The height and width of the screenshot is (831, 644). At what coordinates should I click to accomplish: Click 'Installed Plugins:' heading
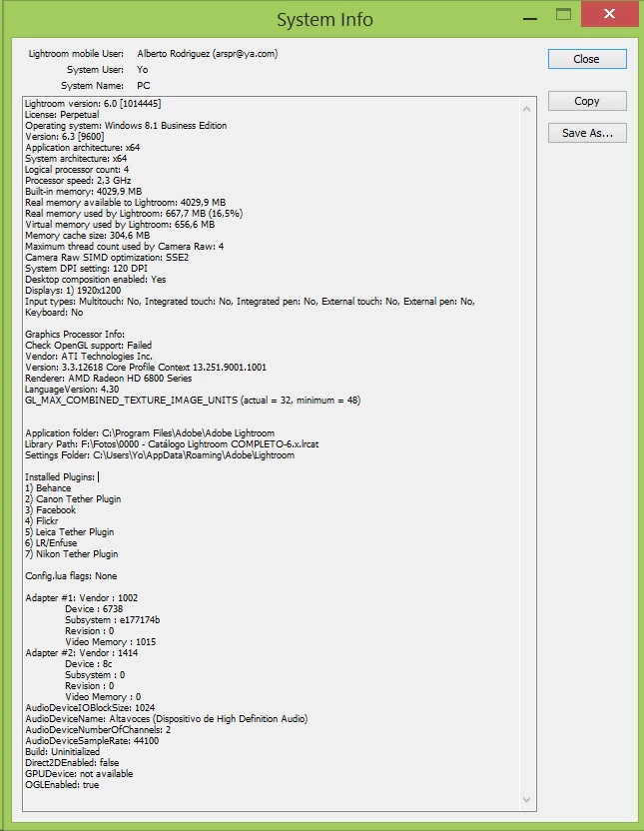60,477
